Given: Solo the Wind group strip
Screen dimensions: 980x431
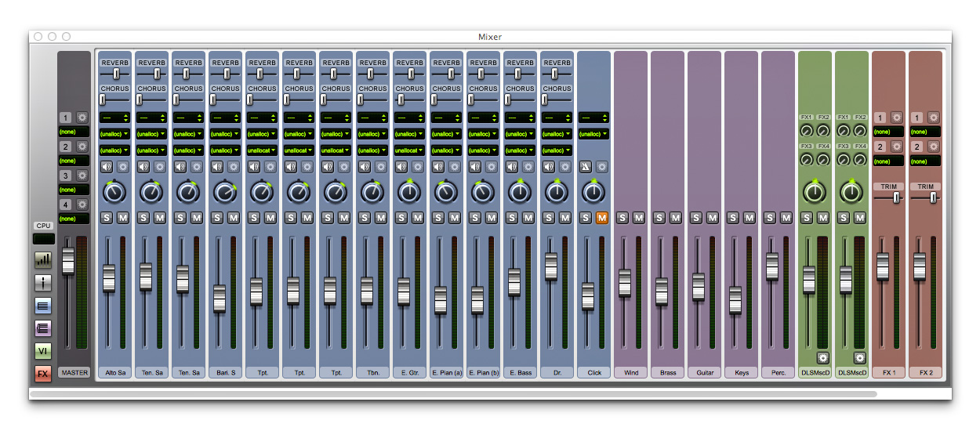Looking at the screenshot, I should click(622, 218).
